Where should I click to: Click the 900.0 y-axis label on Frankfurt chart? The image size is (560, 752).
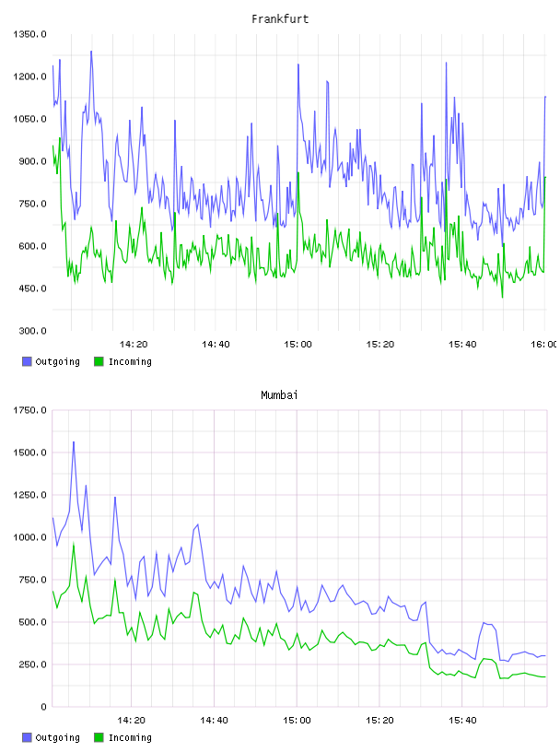pyautogui.click(x=32, y=161)
